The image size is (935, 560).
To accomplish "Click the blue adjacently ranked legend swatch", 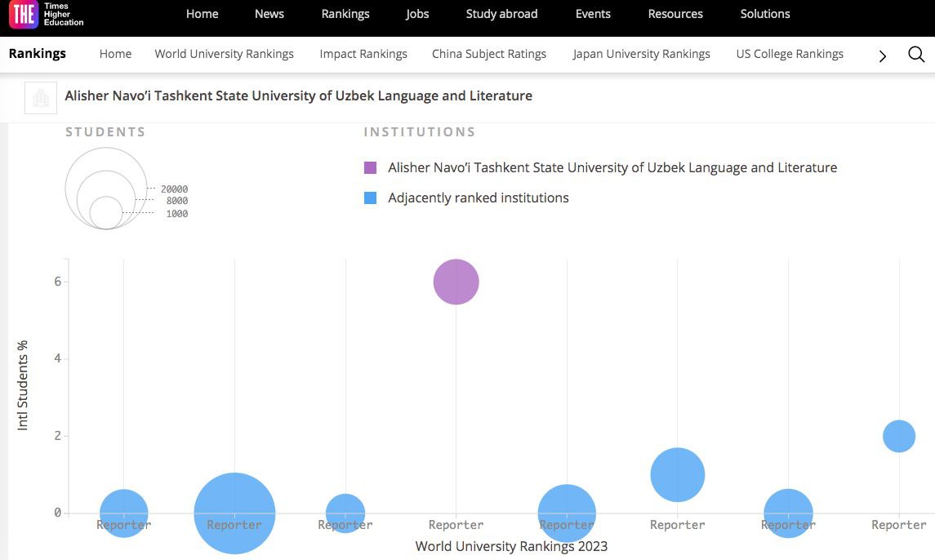I will pyautogui.click(x=371, y=198).
